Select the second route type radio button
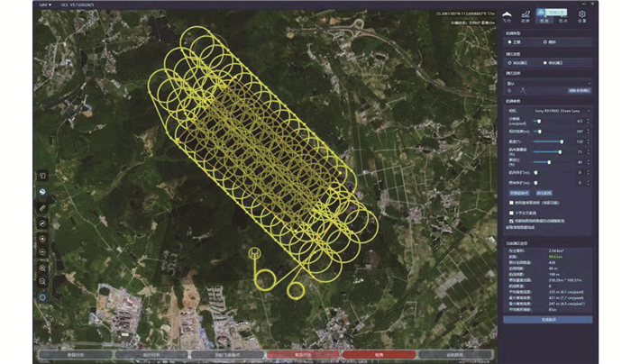The height and width of the screenshot is (364, 631). 546,42
